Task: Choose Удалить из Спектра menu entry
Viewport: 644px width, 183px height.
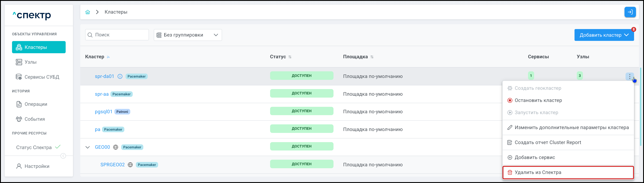Action: tap(538, 172)
